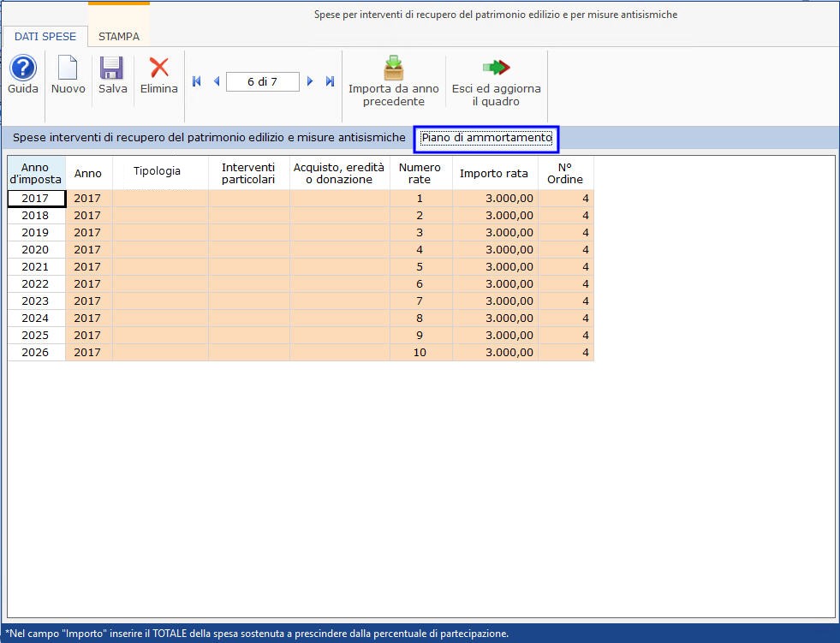840x643 pixels.
Task: Open the STAMPA tab
Action: coord(119,37)
